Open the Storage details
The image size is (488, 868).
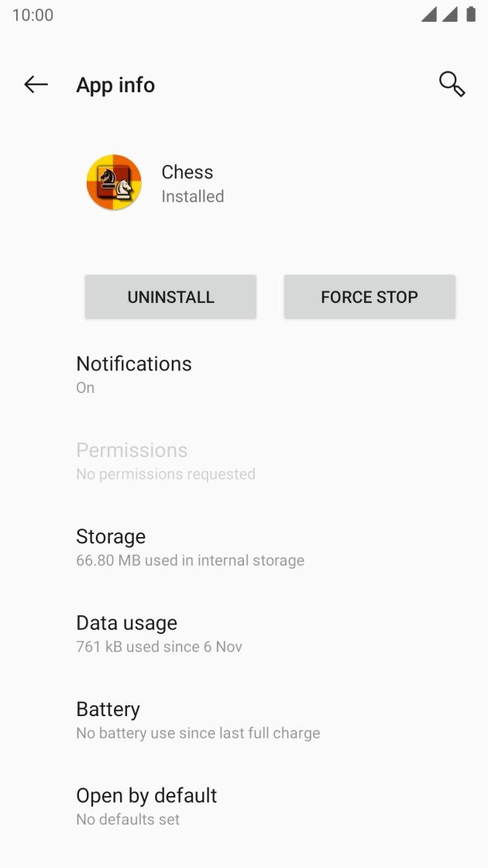(111, 546)
